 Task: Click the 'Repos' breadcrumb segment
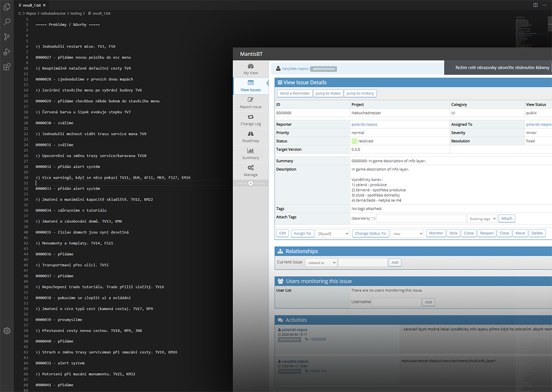[31, 13]
